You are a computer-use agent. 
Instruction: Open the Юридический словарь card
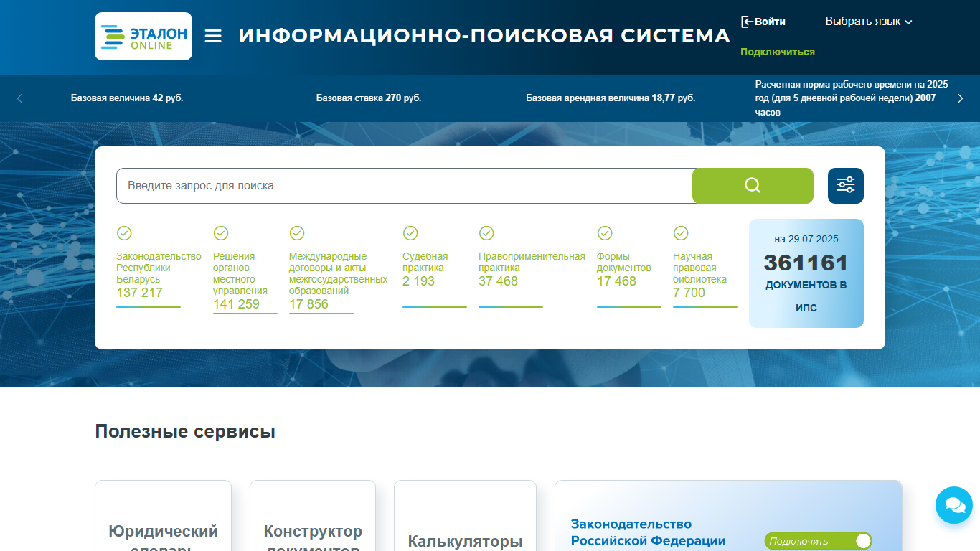tap(163, 516)
